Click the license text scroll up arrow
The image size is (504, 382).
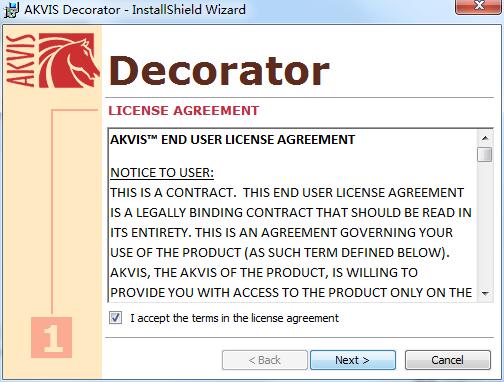coord(485,138)
